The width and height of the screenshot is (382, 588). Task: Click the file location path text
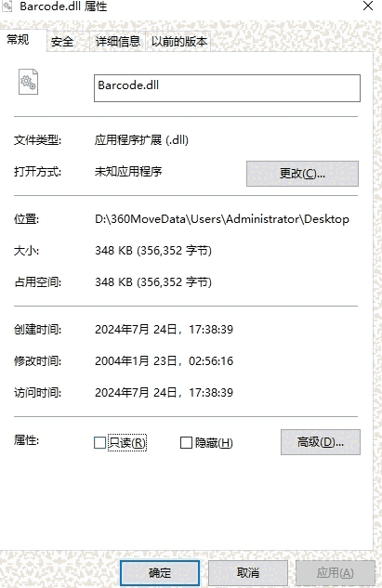tap(222, 218)
